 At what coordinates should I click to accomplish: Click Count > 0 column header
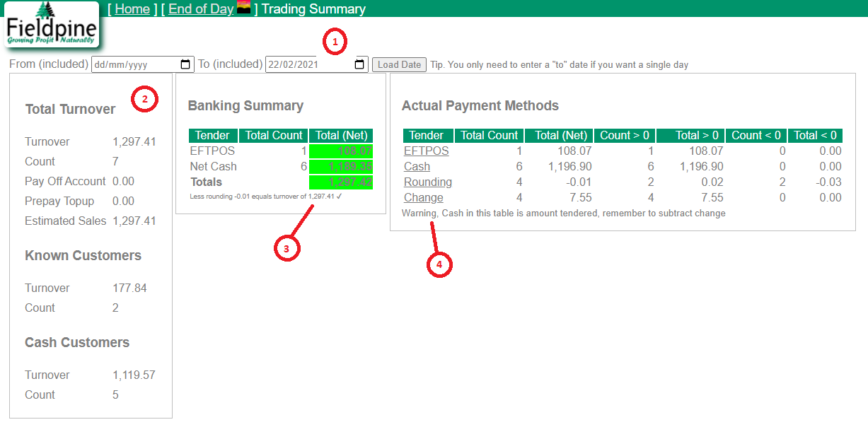[x=625, y=135]
